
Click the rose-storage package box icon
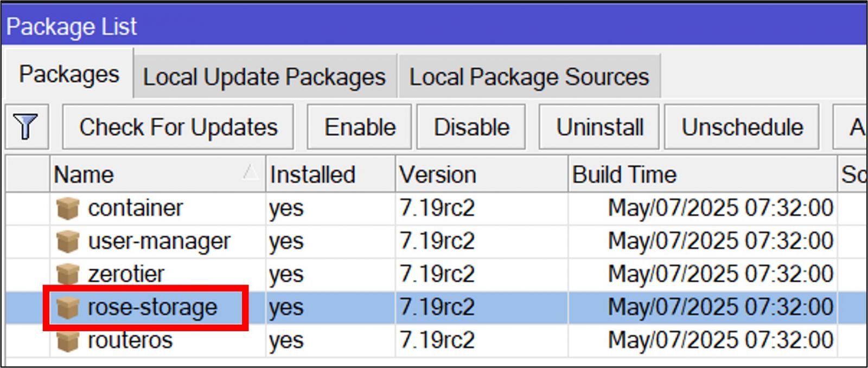[68, 308]
